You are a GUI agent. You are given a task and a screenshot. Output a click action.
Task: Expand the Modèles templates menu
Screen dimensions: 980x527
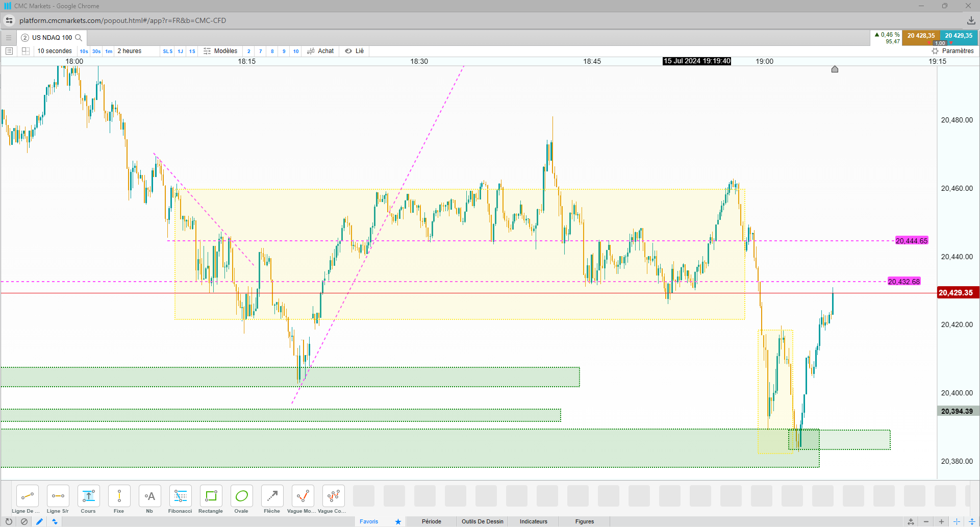[x=220, y=51]
